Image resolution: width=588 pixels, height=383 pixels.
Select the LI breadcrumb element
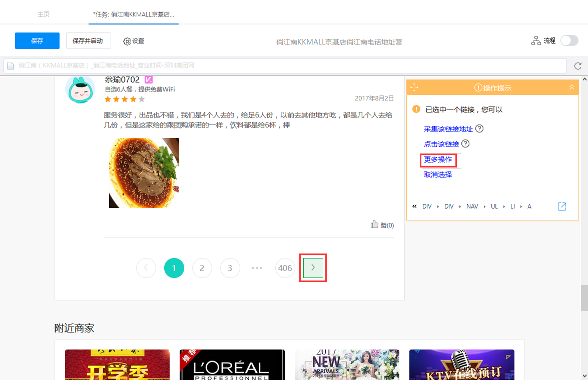(512, 206)
